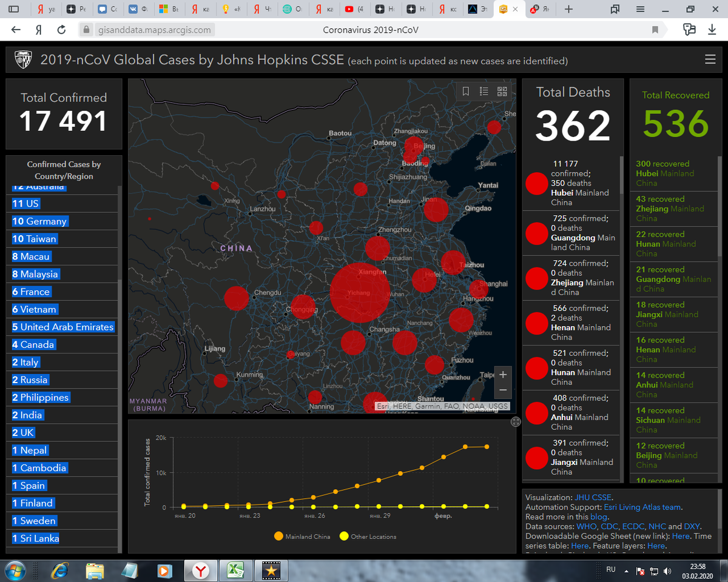Select '6 France' in country list
The height and width of the screenshot is (582, 728).
click(62, 292)
